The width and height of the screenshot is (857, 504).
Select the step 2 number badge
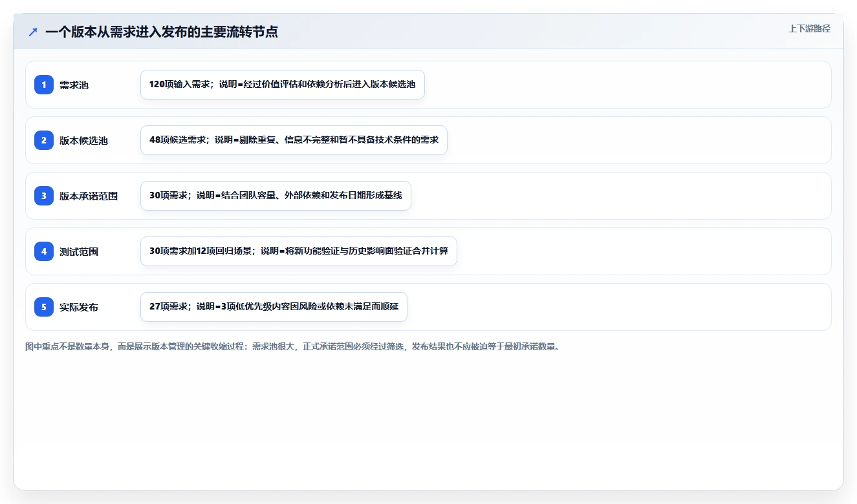(x=44, y=140)
